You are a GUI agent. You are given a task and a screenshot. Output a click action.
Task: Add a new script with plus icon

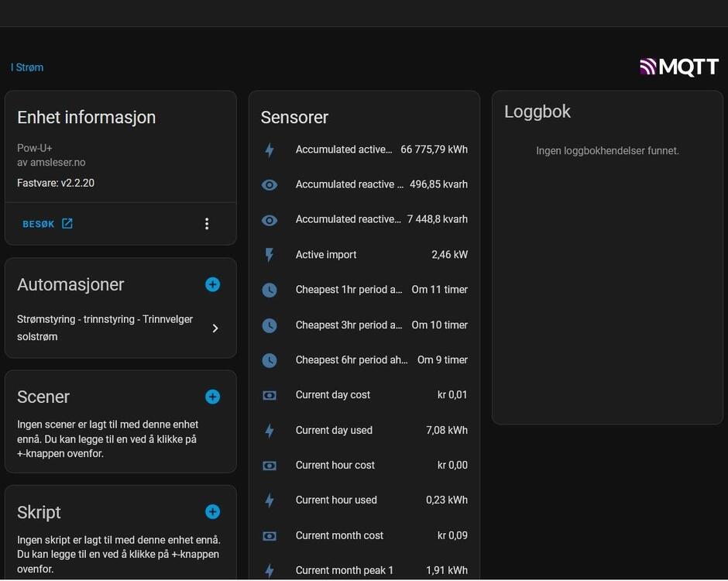212,512
